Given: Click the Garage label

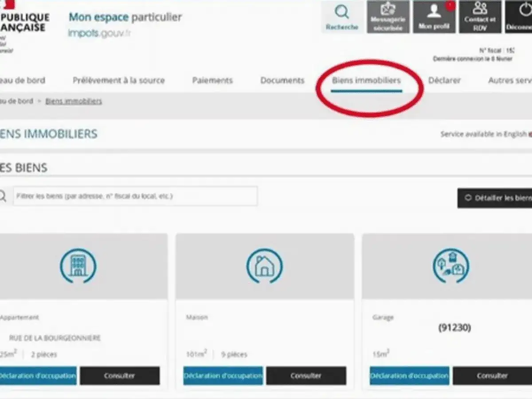Looking at the screenshot, I should (x=383, y=317).
